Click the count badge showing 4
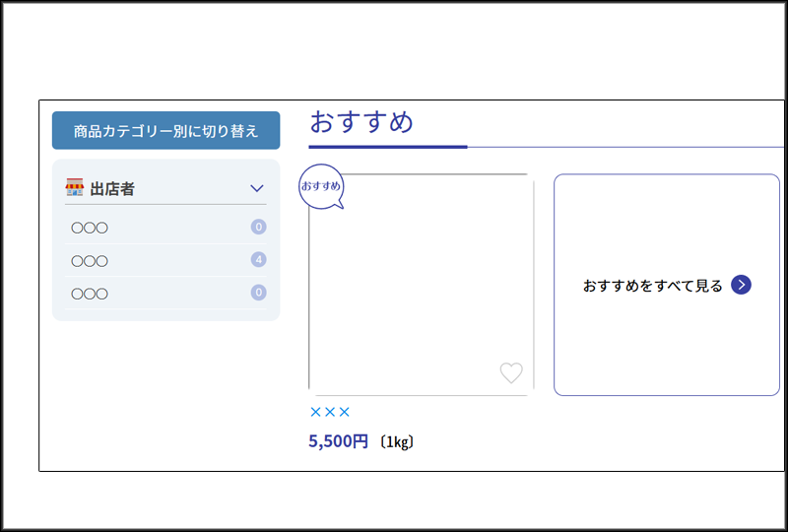This screenshot has width=788, height=532. (258, 259)
